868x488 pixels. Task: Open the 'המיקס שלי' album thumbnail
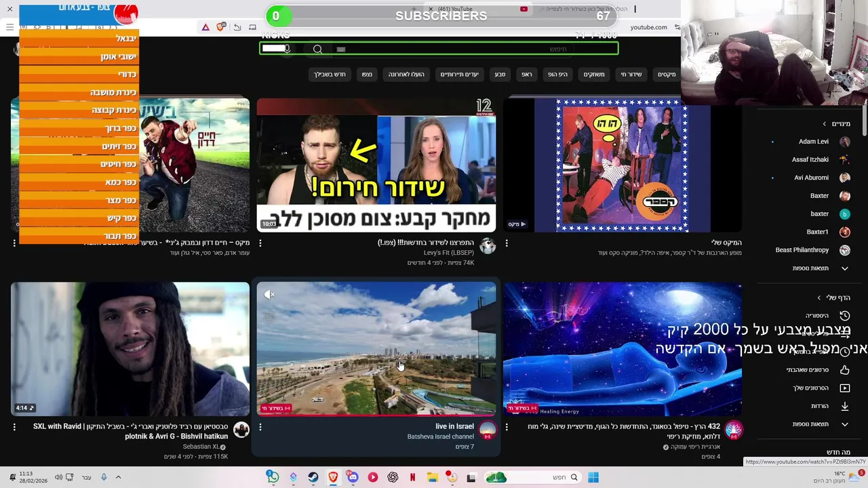[623, 165]
